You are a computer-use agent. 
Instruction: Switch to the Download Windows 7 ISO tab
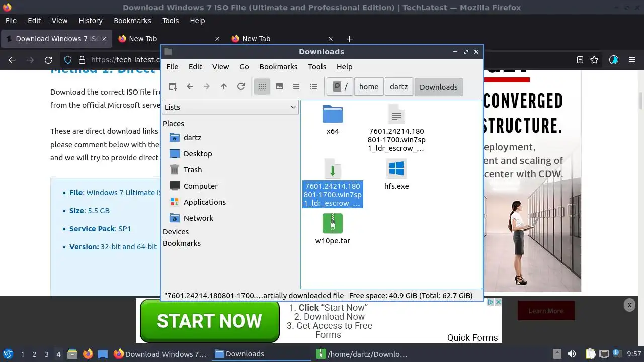[55, 39]
